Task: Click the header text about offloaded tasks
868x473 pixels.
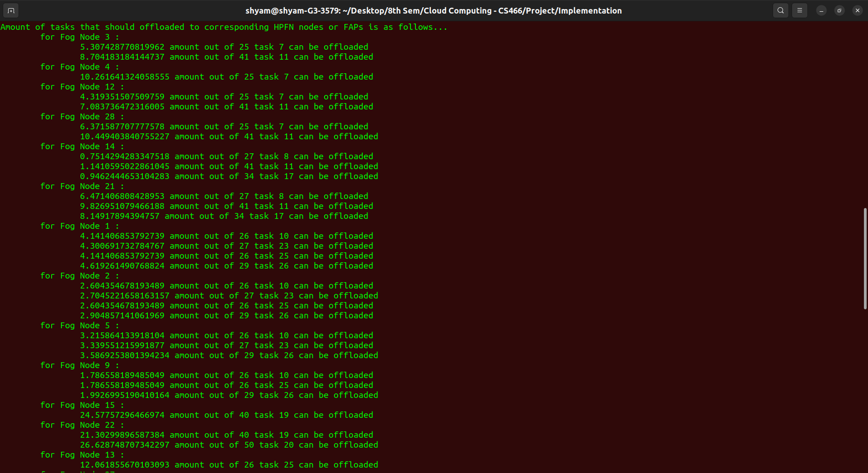Action: point(223,27)
